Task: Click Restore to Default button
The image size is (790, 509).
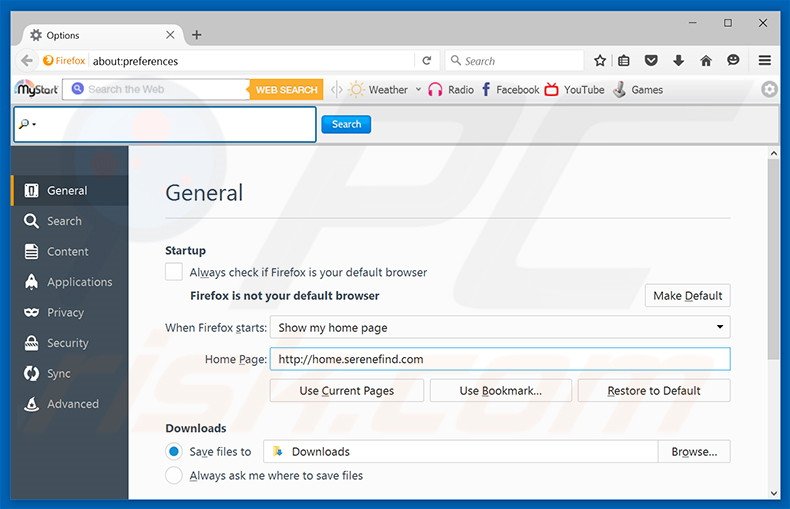Action: (653, 391)
